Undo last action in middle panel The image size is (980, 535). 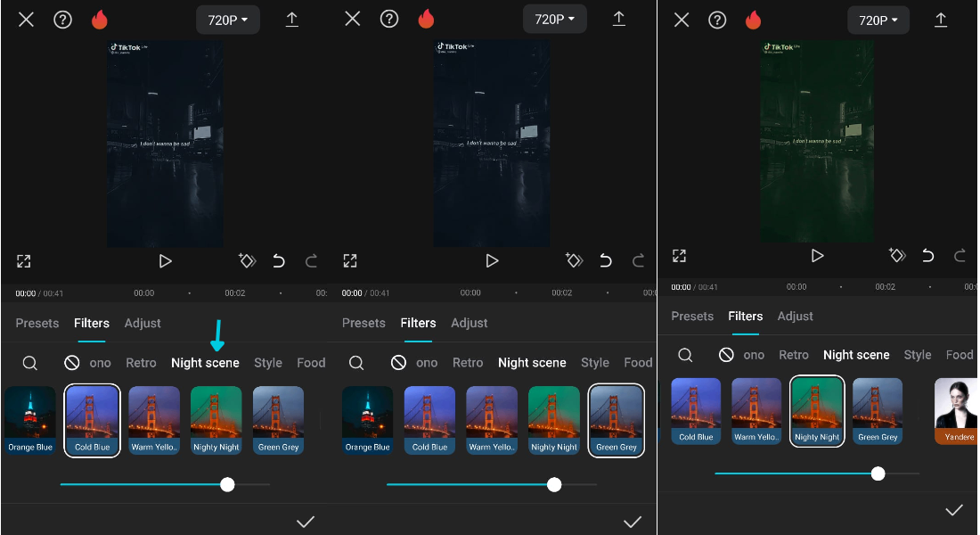[606, 260]
